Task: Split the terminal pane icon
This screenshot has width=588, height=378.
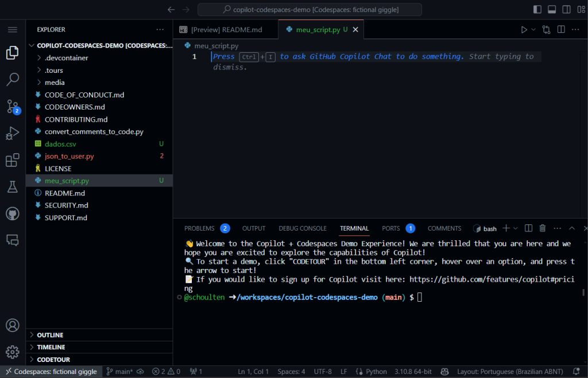Action: [x=528, y=228]
